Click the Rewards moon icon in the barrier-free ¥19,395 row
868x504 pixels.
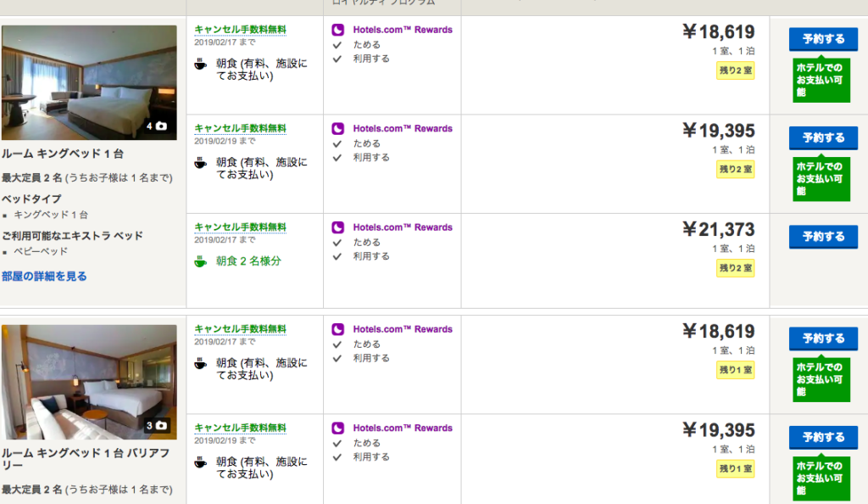point(338,428)
